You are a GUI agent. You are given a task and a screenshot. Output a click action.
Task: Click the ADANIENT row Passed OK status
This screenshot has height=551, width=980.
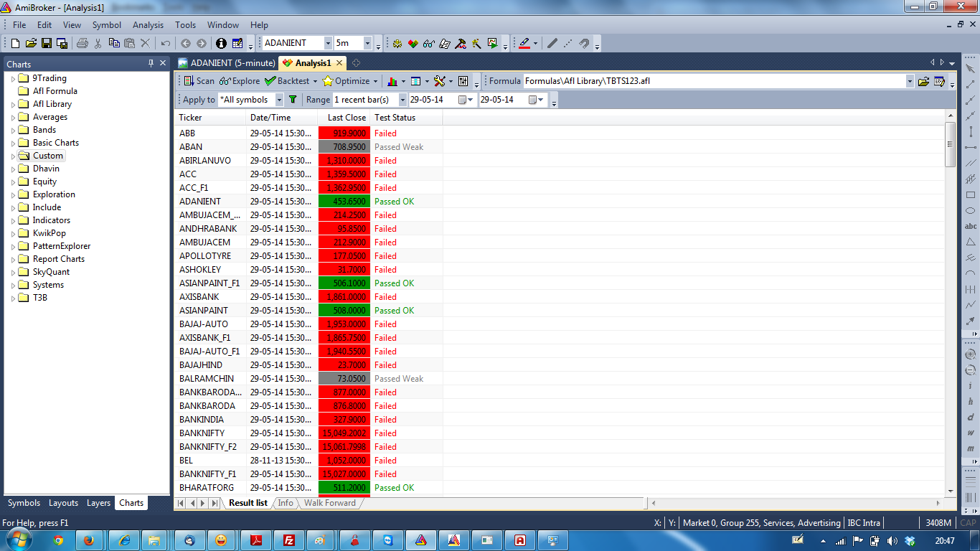[395, 202]
